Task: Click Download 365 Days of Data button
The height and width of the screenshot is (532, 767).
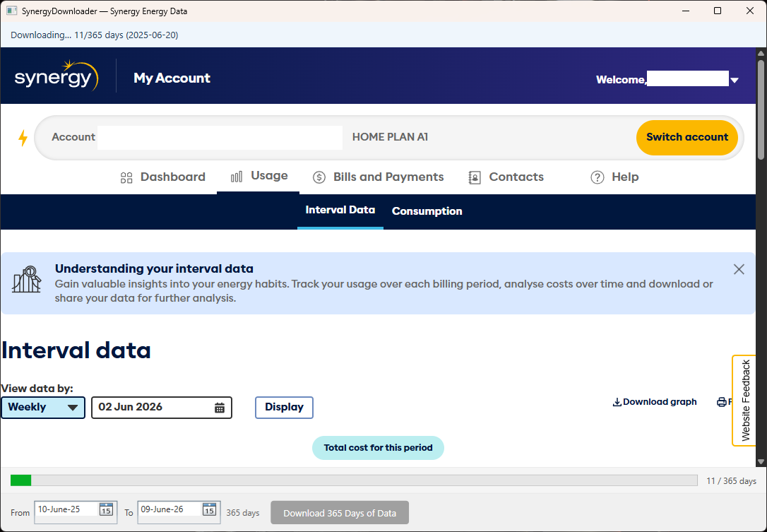Action: pyautogui.click(x=340, y=513)
